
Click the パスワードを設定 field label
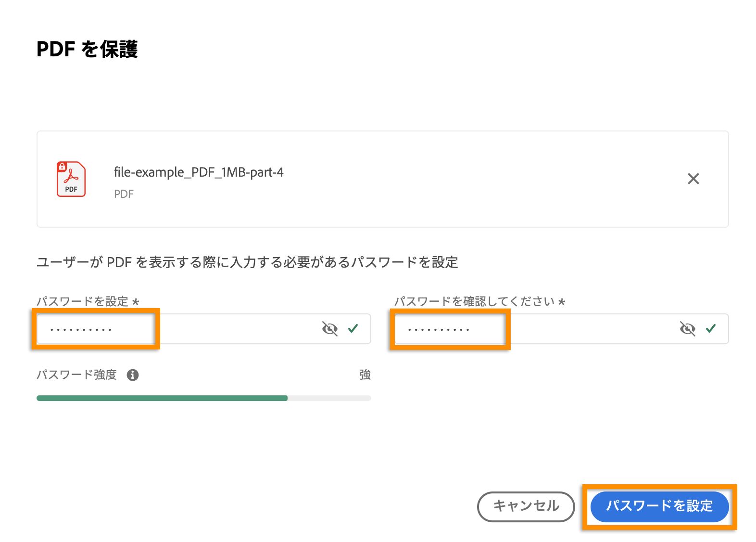point(88,301)
